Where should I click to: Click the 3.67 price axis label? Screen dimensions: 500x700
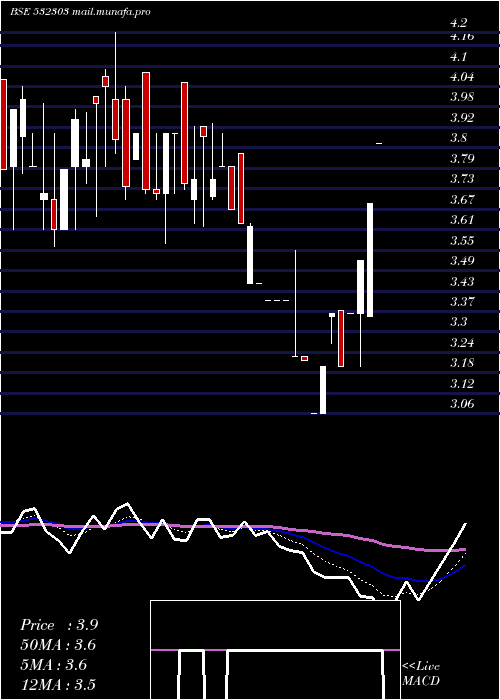click(462, 200)
